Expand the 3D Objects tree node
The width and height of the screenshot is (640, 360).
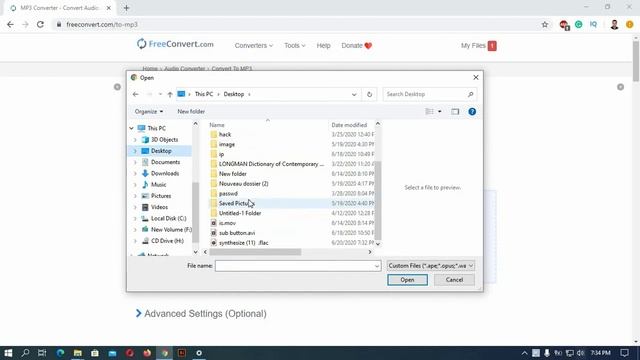135,140
